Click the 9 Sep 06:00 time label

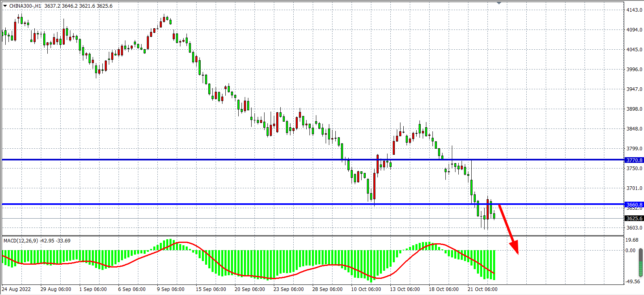[x=170, y=289]
